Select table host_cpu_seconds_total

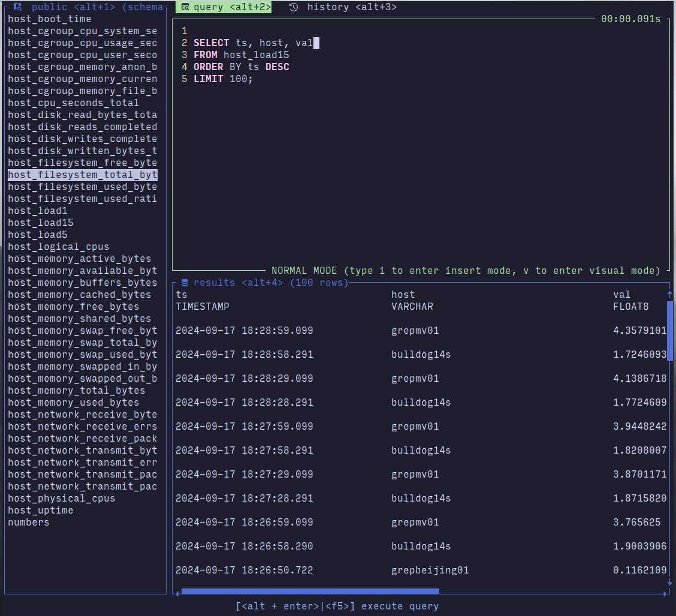73,103
